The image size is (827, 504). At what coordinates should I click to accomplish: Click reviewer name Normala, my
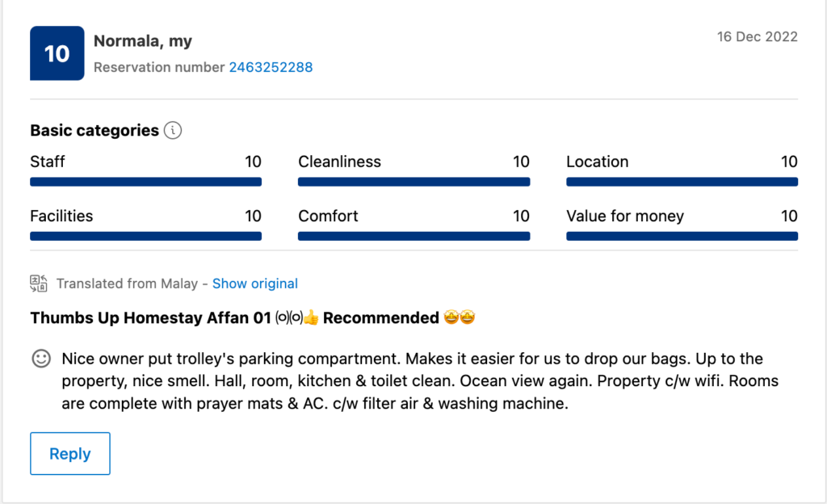tap(143, 41)
